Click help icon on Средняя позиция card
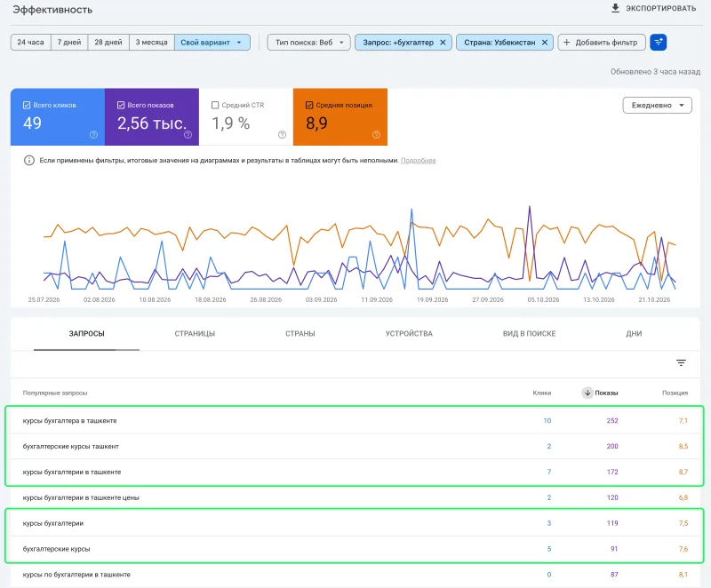The image size is (711, 588). (376, 134)
